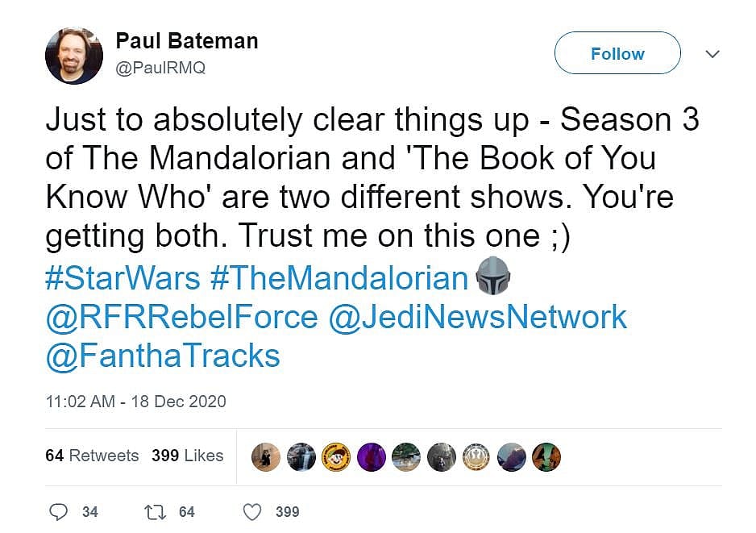
Task: Click the reply speech bubble icon
Action: pyautogui.click(x=60, y=511)
